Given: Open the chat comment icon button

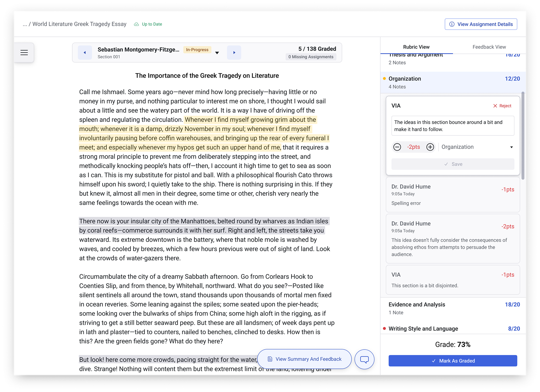Looking at the screenshot, I should coord(364,359).
